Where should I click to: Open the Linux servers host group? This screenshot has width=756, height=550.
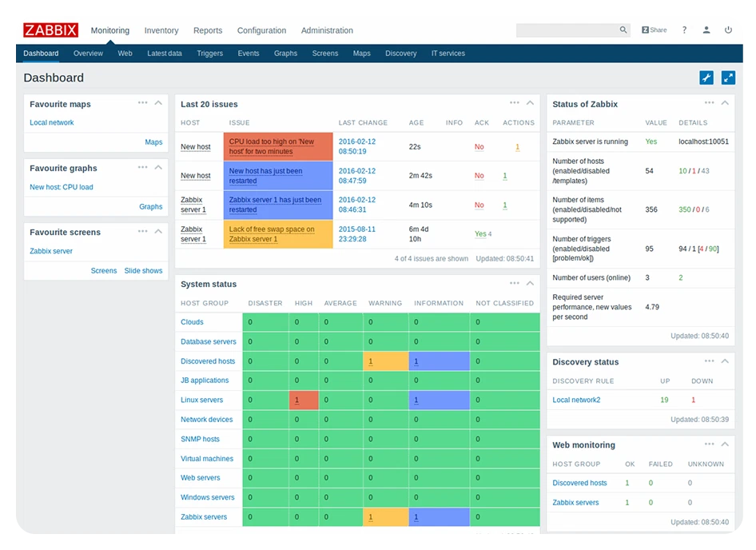coord(201,400)
